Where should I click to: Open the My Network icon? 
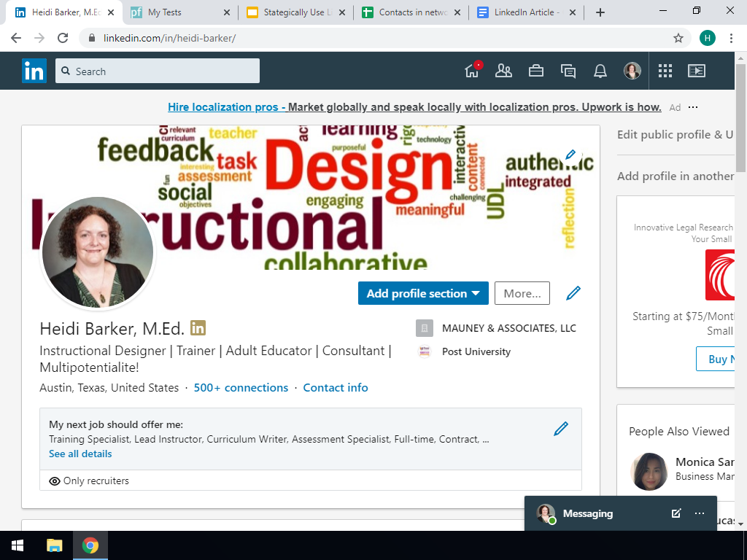click(x=503, y=71)
